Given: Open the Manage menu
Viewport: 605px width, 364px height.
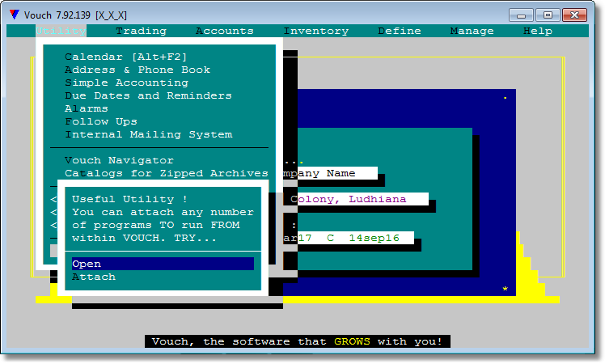Looking at the screenshot, I should (472, 31).
